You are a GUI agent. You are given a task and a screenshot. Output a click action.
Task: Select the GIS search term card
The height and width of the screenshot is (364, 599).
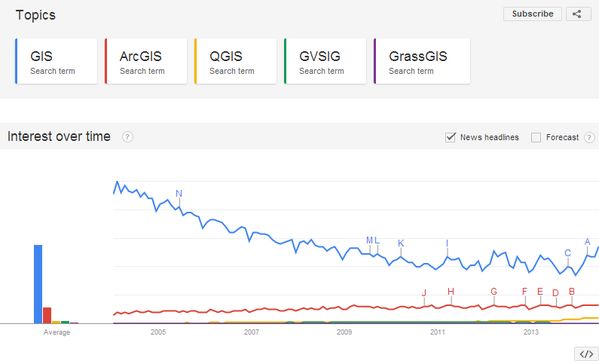point(56,61)
